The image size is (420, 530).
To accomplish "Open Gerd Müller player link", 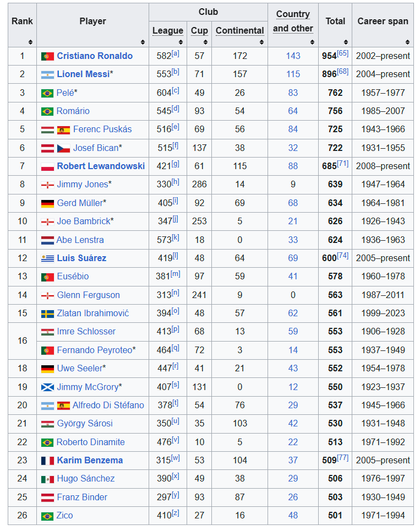I will click(80, 203).
